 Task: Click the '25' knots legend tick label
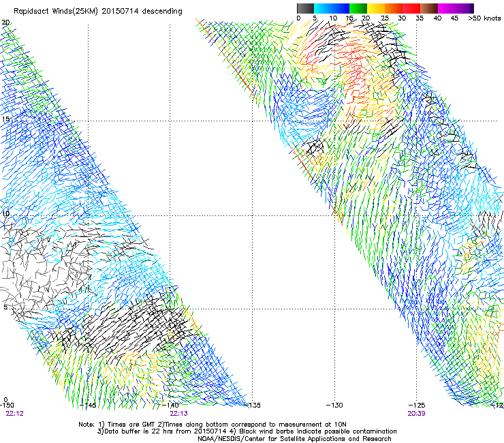pyautogui.click(x=385, y=18)
